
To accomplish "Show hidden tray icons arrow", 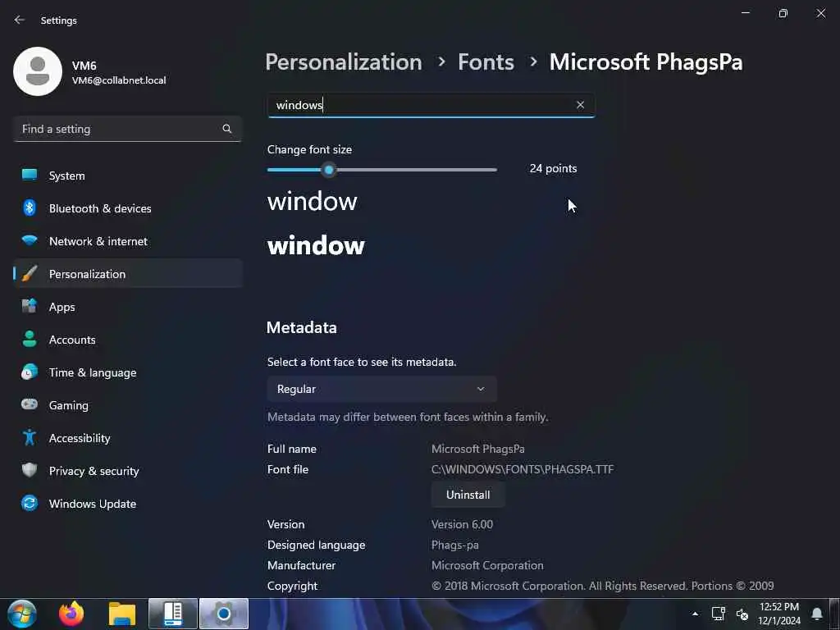I will click(695, 614).
